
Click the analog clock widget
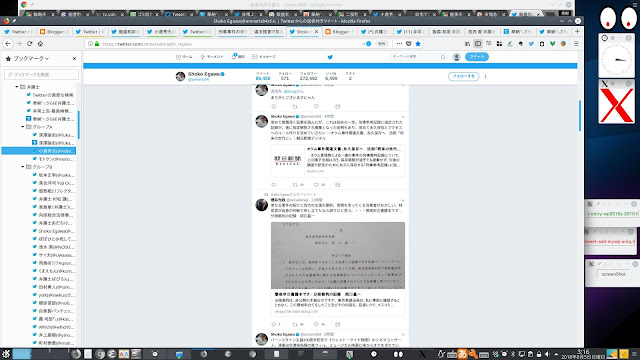[x=616, y=60]
